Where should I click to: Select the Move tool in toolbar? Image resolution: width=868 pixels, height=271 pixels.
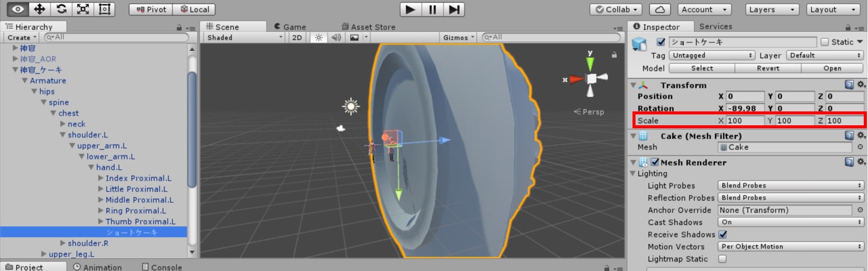click(x=40, y=9)
